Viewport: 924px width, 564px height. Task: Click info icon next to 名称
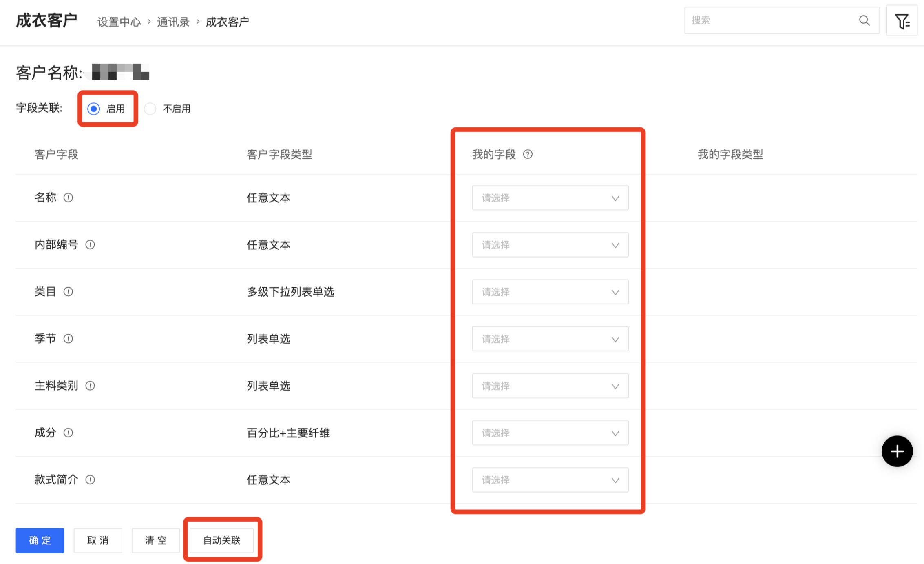click(68, 198)
